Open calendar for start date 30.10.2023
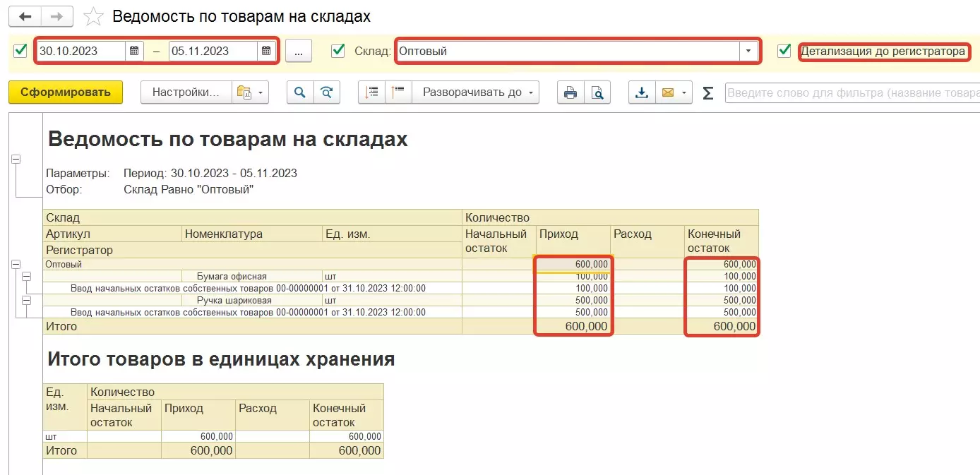Viewport: 980px width, 475px height. point(135,51)
